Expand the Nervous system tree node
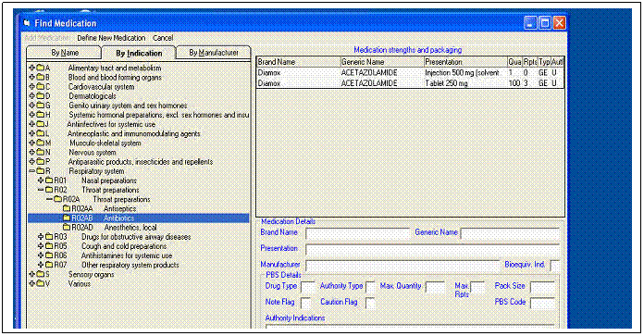 click(x=32, y=153)
